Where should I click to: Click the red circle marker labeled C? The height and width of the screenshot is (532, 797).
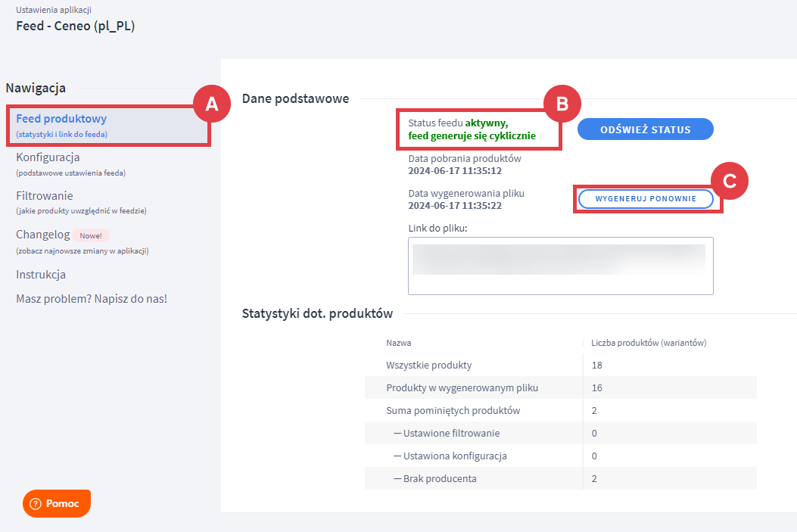click(x=730, y=182)
